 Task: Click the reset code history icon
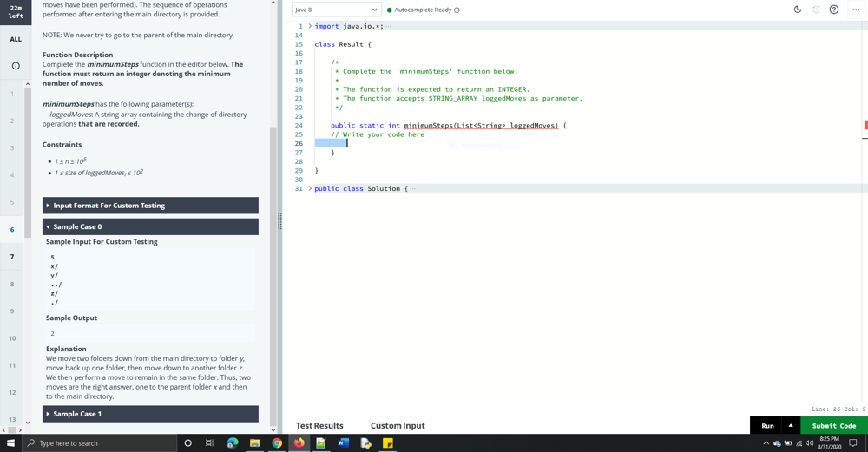[x=815, y=10]
